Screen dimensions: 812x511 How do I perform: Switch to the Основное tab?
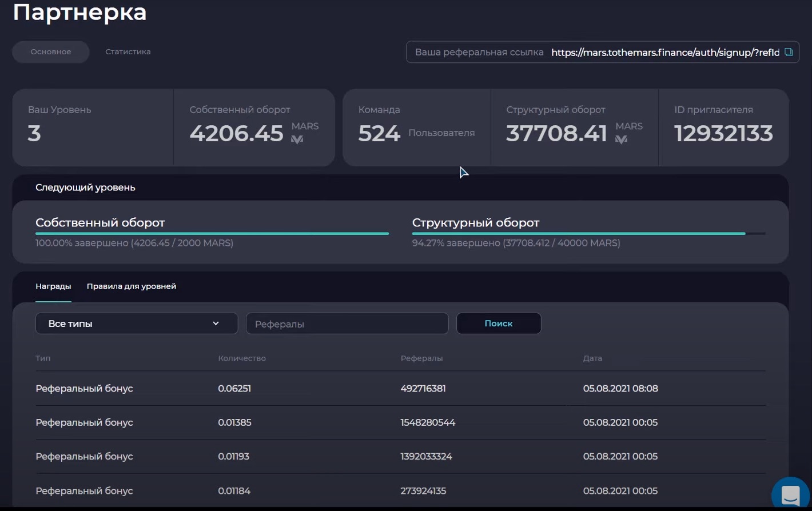coord(51,51)
